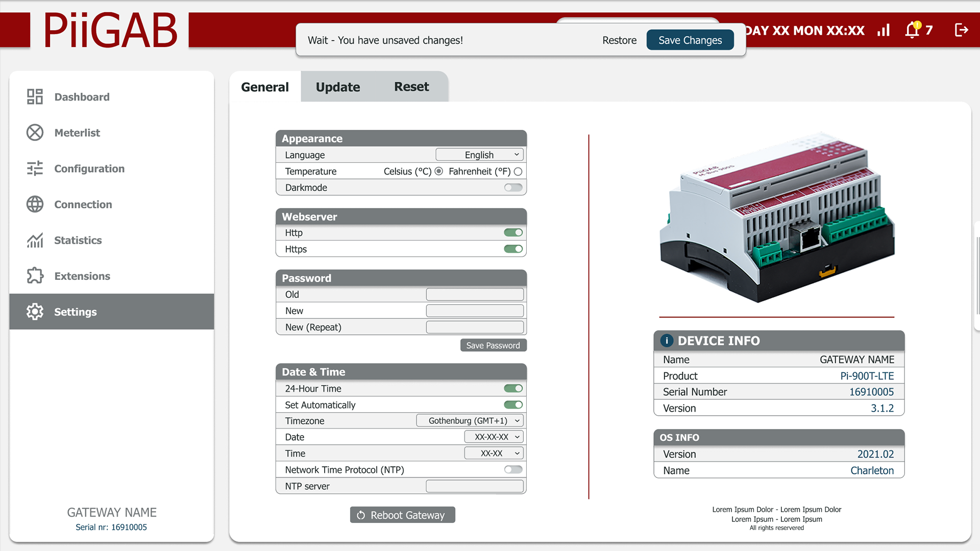Open the Timezone dropdown
The height and width of the screenshot is (551, 980).
pyautogui.click(x=470, y=420)
